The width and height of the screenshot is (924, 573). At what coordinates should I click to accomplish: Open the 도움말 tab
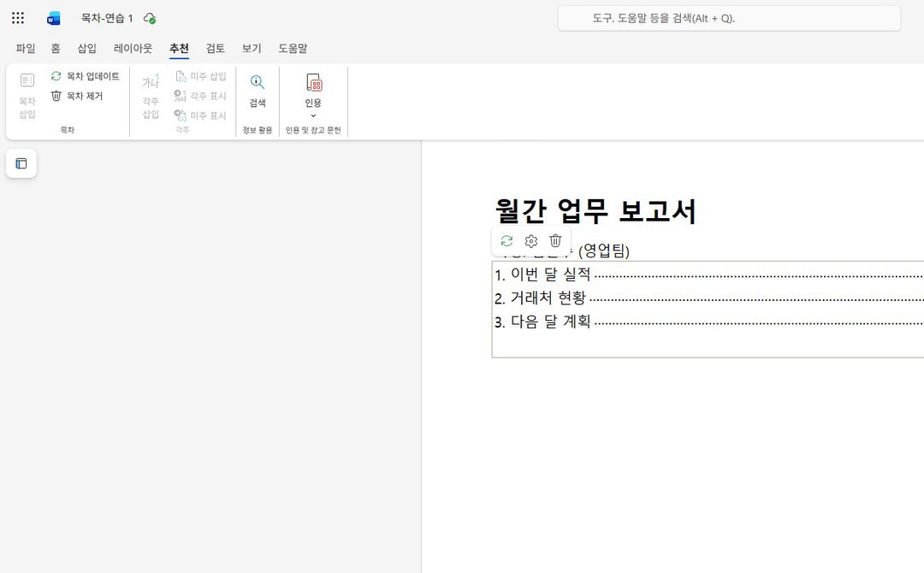pos(293,48)
